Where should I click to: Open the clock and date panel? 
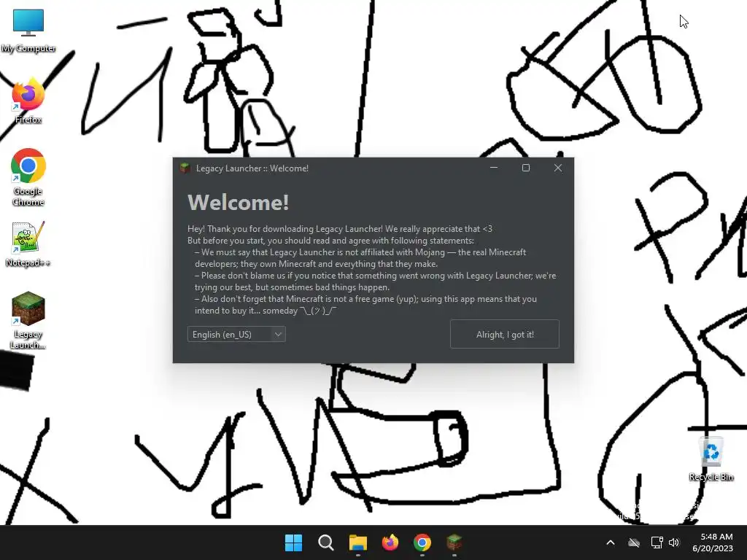(713, 542)
